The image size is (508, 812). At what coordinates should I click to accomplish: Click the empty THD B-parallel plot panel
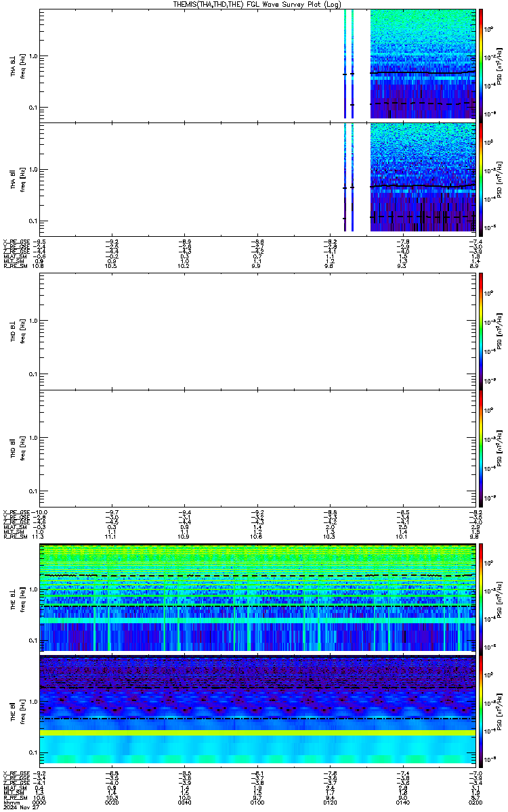[x=257, y=448]
